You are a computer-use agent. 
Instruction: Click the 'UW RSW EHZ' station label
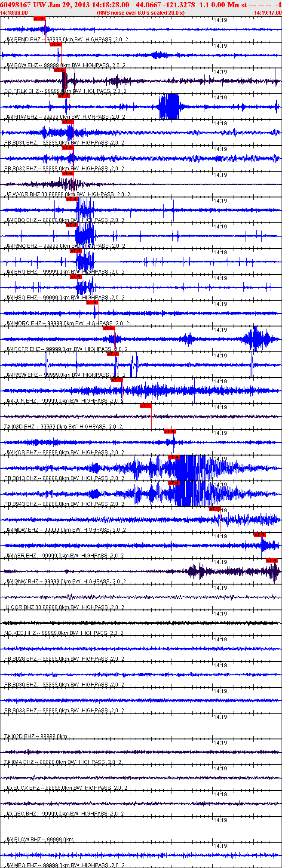21,375
